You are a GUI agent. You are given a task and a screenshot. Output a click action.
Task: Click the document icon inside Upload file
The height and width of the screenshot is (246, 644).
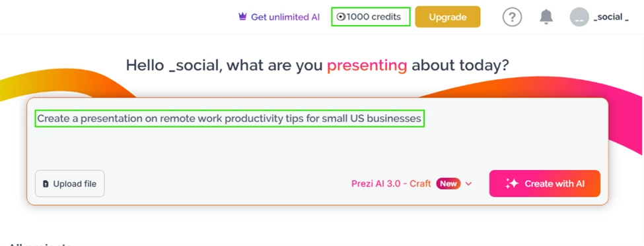point(46,184)
